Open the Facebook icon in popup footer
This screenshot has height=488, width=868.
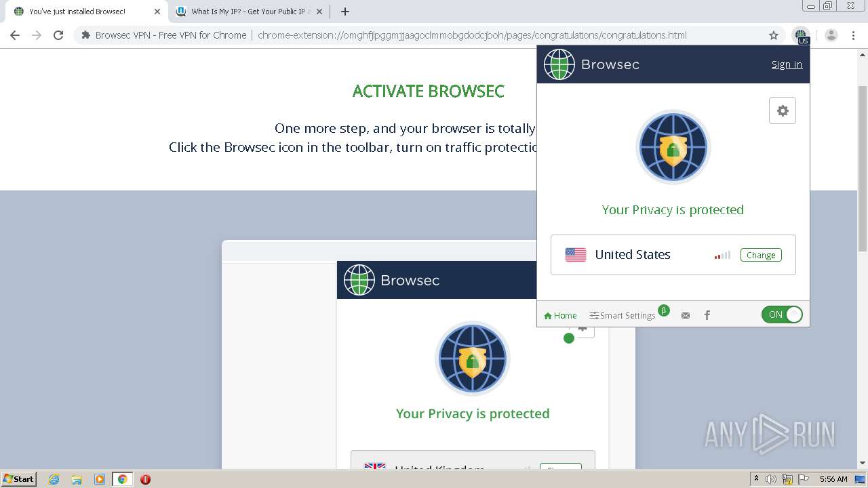(x=707, y=315)
